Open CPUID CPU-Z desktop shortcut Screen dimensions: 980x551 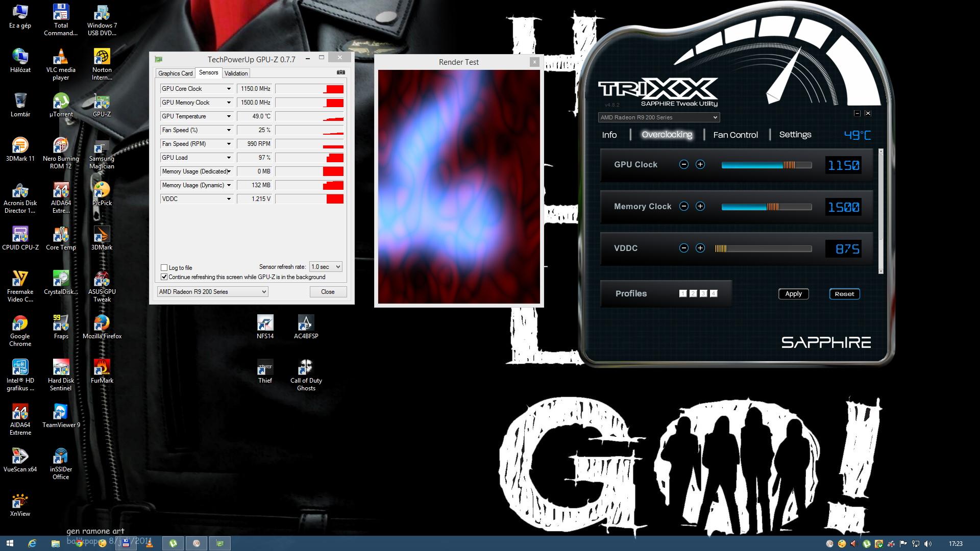tap(20, 238)
